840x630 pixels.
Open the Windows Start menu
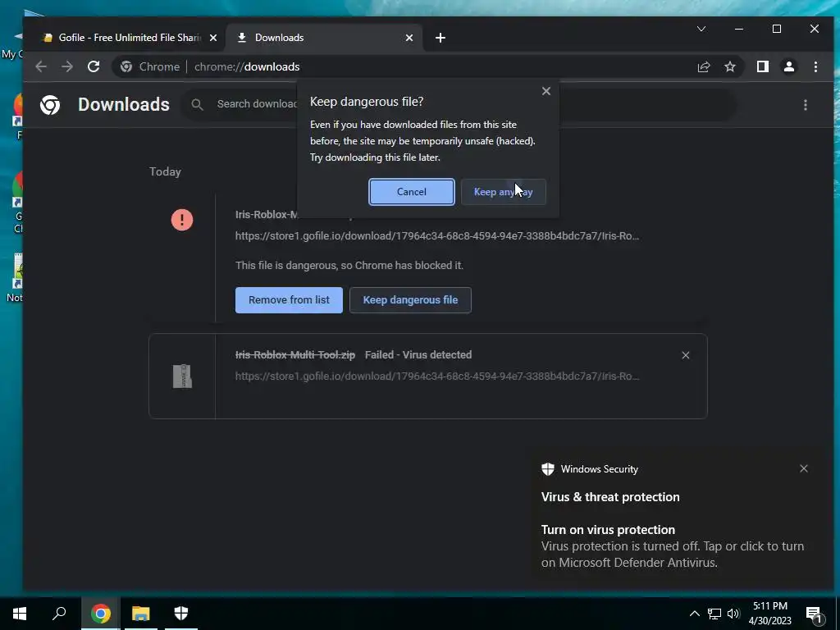pos(20,614)
